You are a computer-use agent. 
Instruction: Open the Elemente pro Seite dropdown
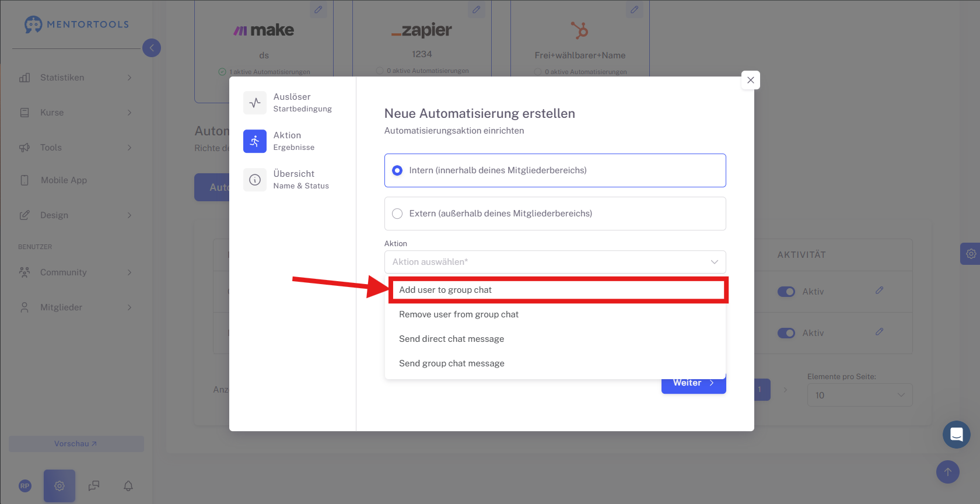(x=860, y=395)
